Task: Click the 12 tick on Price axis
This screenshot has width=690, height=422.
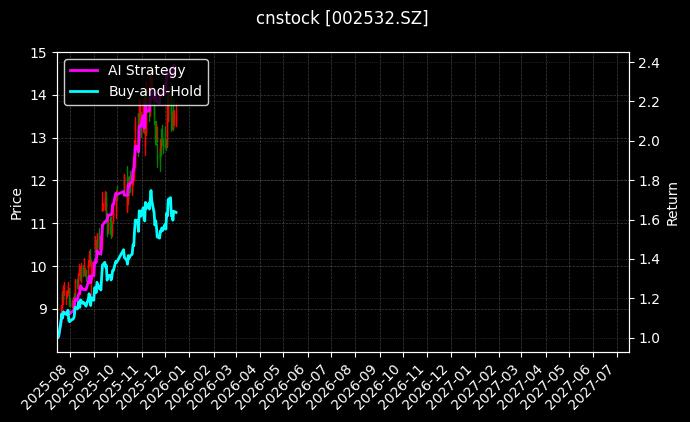Action: [38, 181]
